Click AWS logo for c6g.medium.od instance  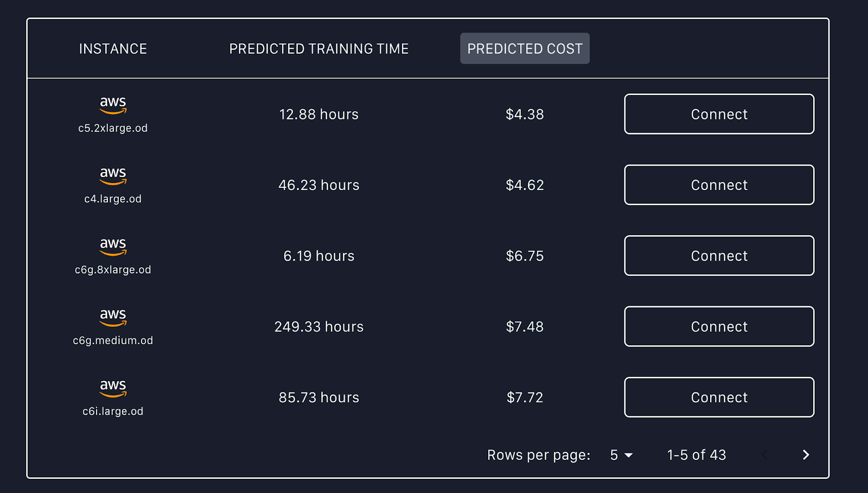113,317
